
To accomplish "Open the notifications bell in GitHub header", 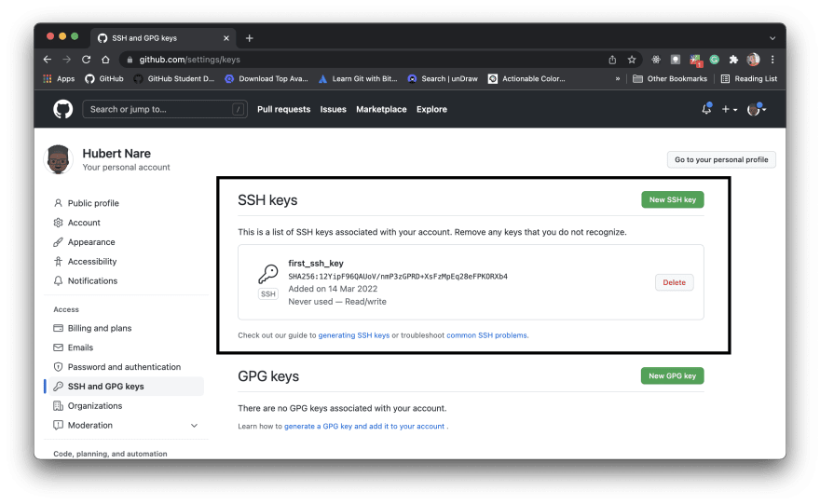I will 706,109.
